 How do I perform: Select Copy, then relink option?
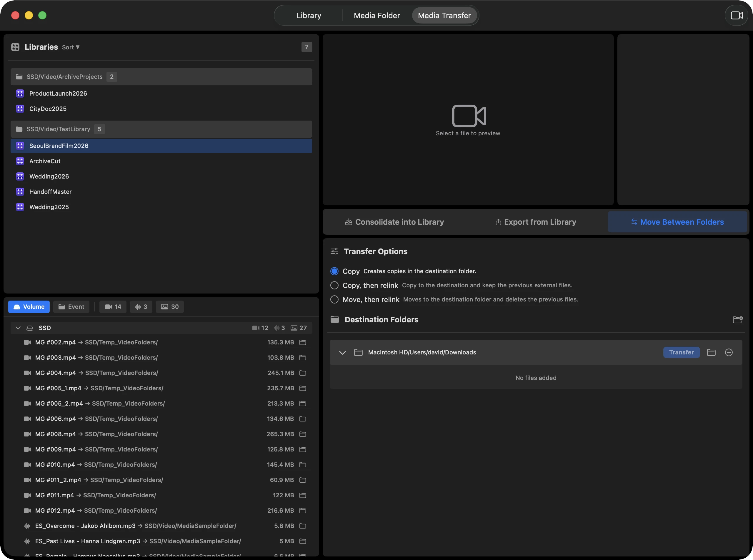point(334,285)
